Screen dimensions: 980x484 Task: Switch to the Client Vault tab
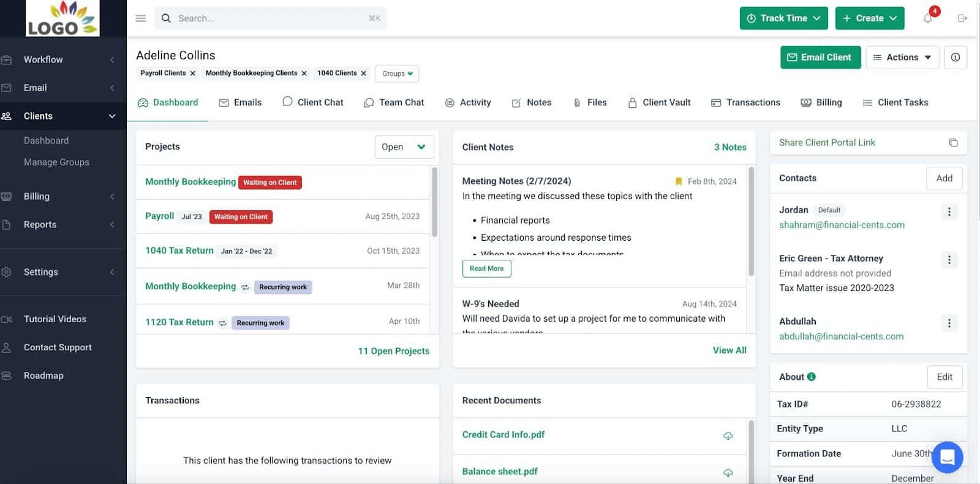coord(659,102)
